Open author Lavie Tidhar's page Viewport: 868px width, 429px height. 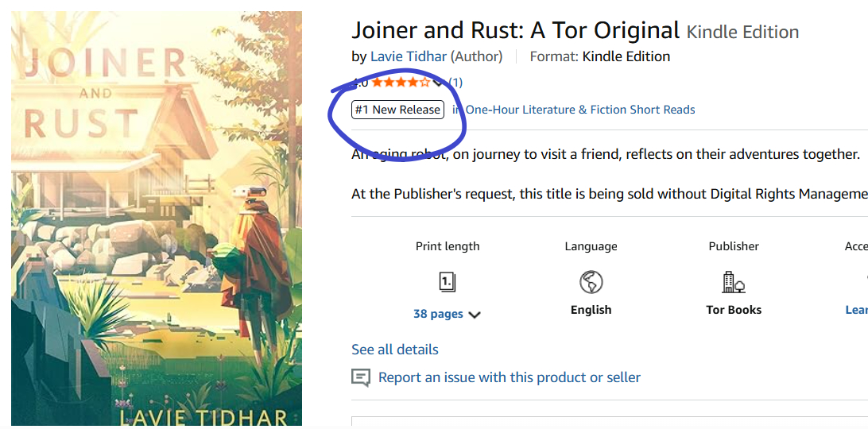[x=409, y=56]
